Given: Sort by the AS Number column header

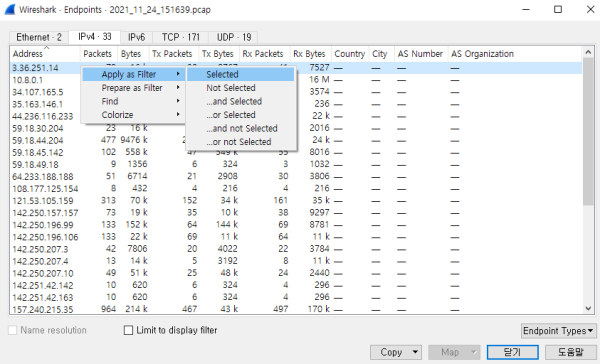Looking at the screenshot, I should 420,54.
